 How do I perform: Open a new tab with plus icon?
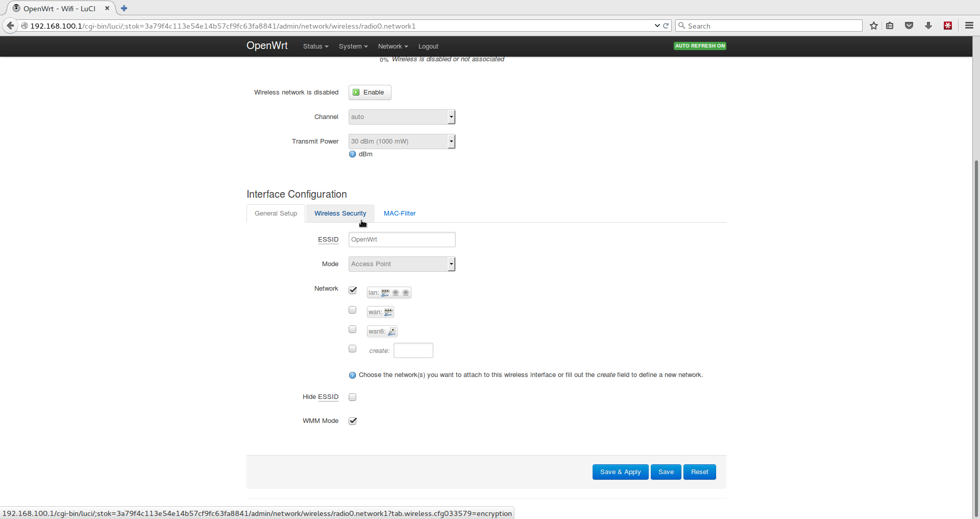pyautogui.click(x=124, y=8)
